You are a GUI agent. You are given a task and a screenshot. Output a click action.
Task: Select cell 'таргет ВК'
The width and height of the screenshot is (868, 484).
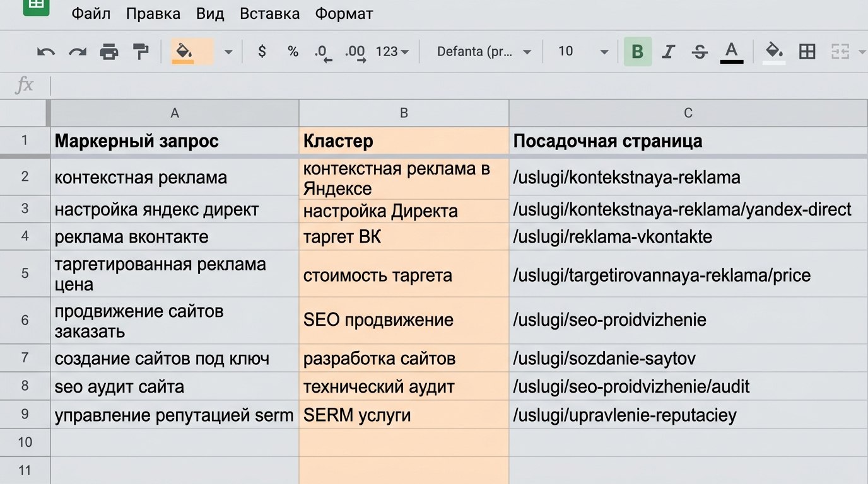tap(404, 237)
